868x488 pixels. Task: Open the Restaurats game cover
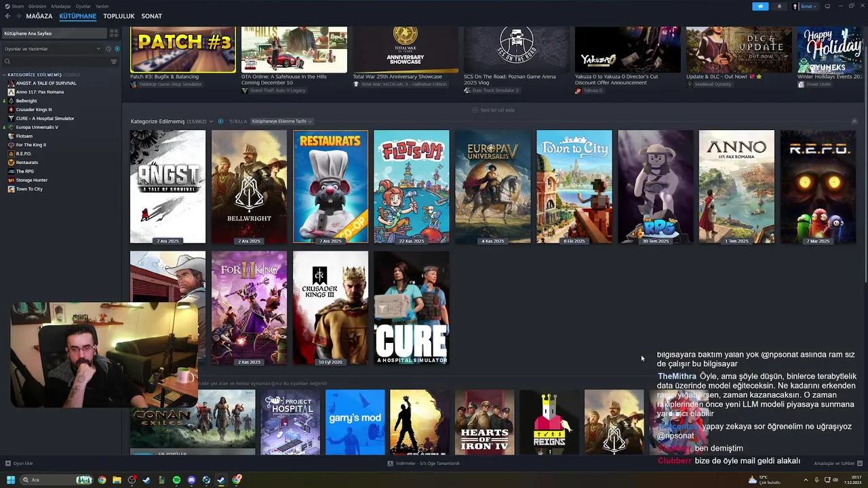tap(330, 186)
